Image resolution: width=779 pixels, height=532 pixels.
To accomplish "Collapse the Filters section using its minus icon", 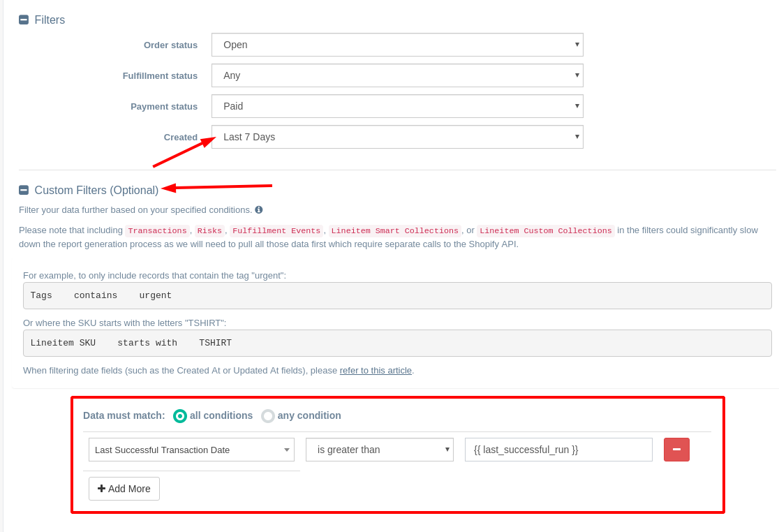I will tap(24, 20).
